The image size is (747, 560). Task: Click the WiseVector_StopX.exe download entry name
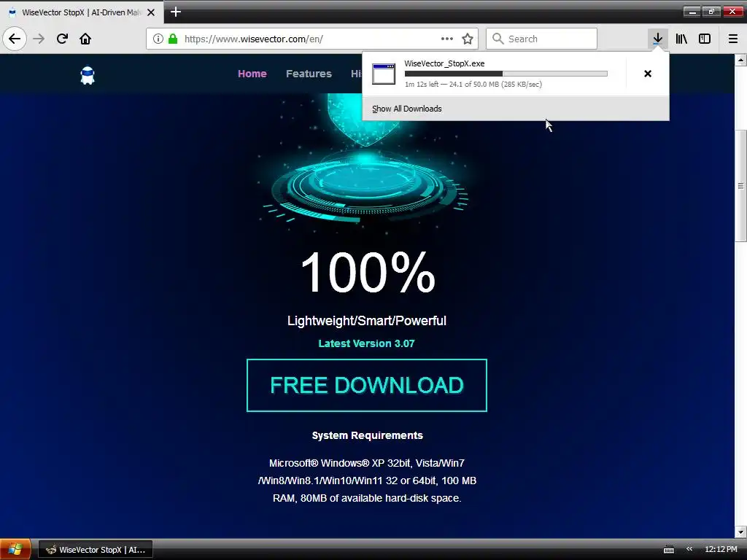(444, 63)
